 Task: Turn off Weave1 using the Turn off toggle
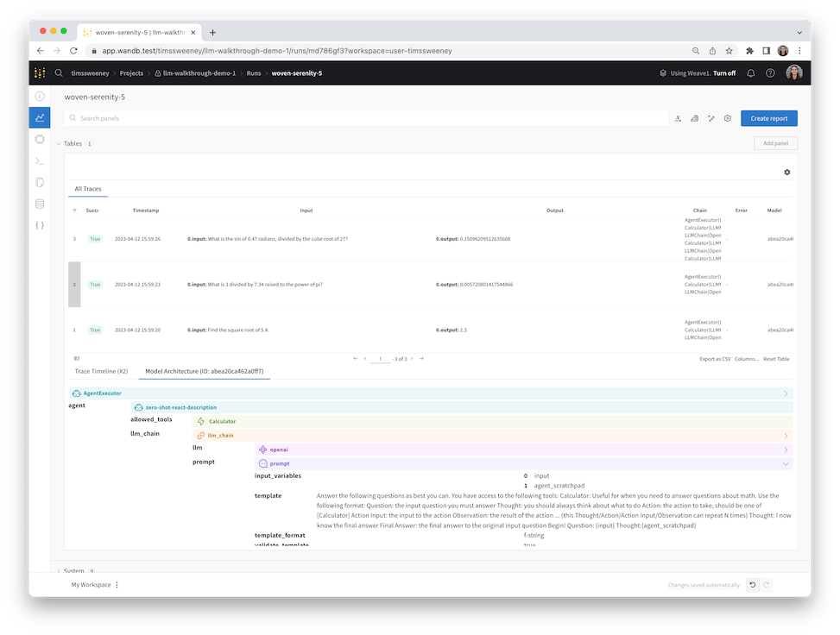(724, 73)
